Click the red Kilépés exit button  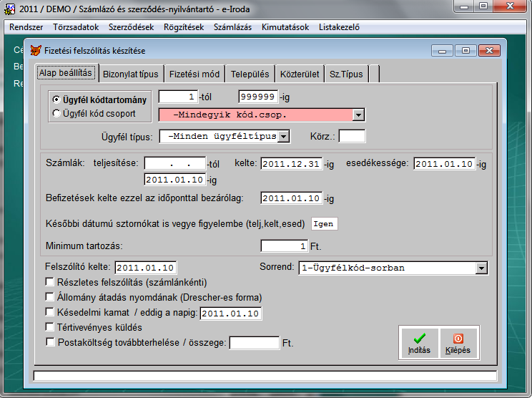click(x=458, y=342)
